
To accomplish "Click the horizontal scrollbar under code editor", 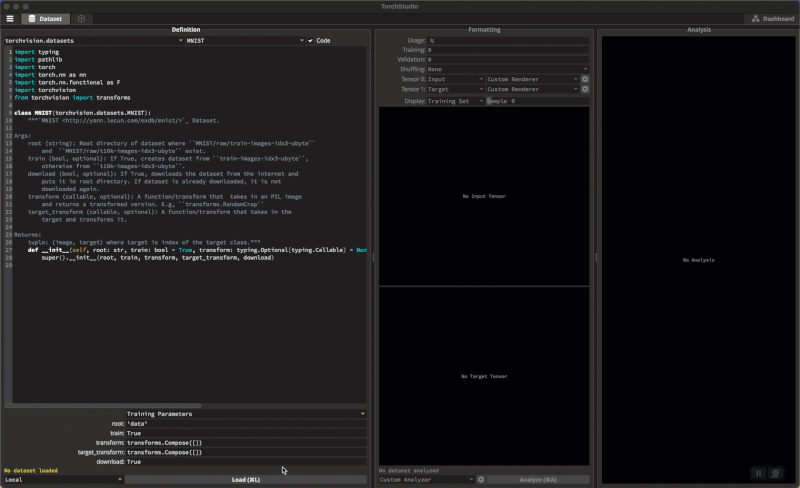I will pyautogui.click(x=103, y=406).
